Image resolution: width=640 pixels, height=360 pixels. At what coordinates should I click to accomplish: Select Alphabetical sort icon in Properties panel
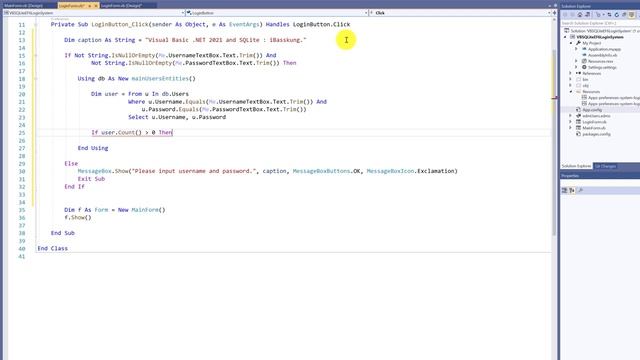click(x=572, y=191)
